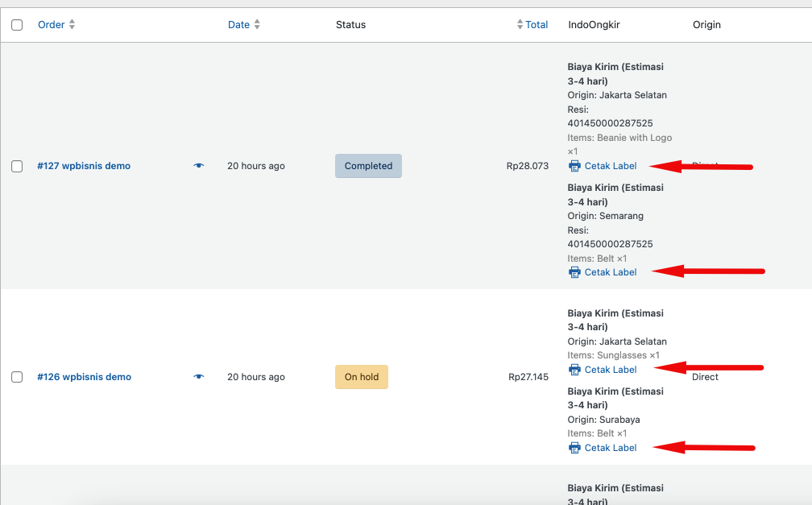Select the checkbox for order #127
Viewport: 812px width, 505px height.
[17, 166]
